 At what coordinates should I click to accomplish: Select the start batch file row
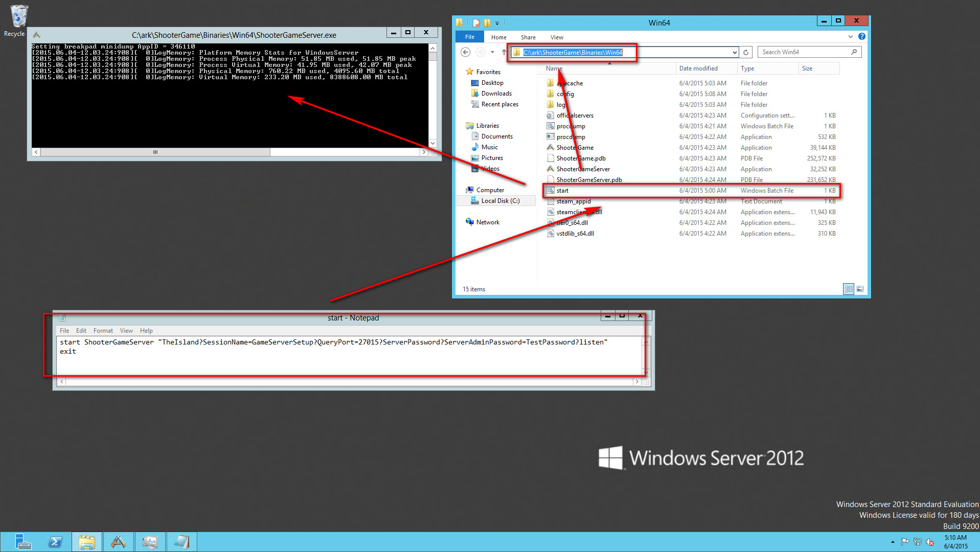(x=691, y=191)
